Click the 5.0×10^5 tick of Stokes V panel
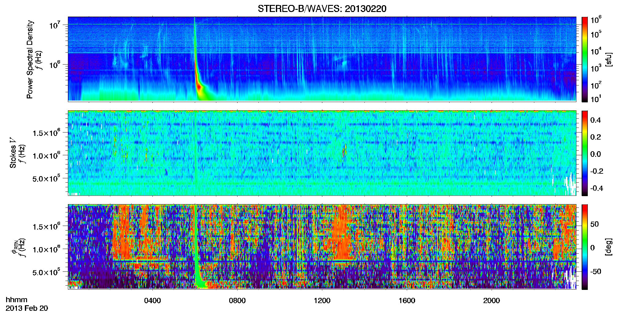 point(47,178)
